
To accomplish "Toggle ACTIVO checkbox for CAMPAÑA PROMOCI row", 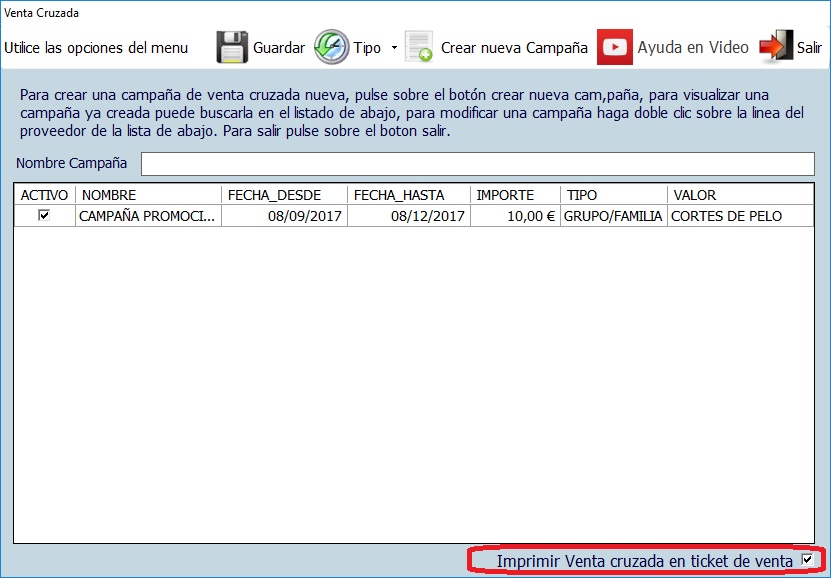I will (45, 215).
